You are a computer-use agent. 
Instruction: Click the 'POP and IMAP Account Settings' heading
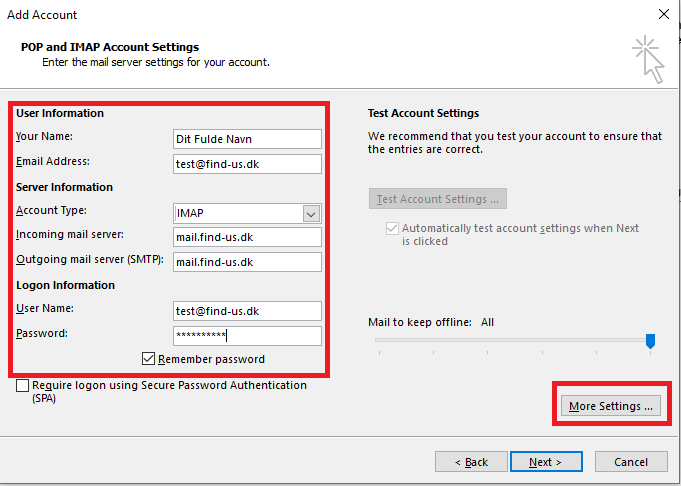[110, 47]
